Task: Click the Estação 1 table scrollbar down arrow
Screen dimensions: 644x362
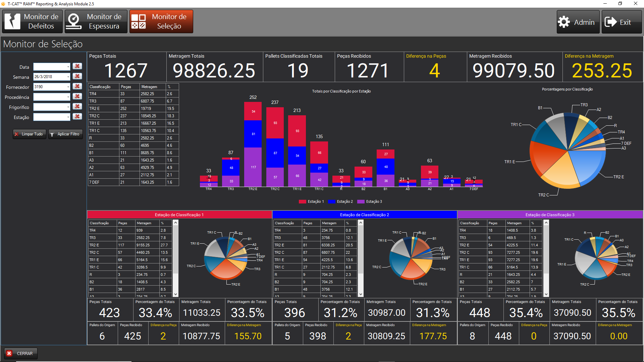Action: [175, 294]
